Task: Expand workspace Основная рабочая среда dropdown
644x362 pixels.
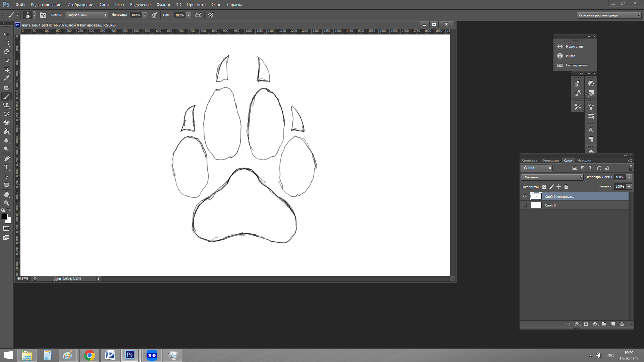Action: (x=609, y=15)
